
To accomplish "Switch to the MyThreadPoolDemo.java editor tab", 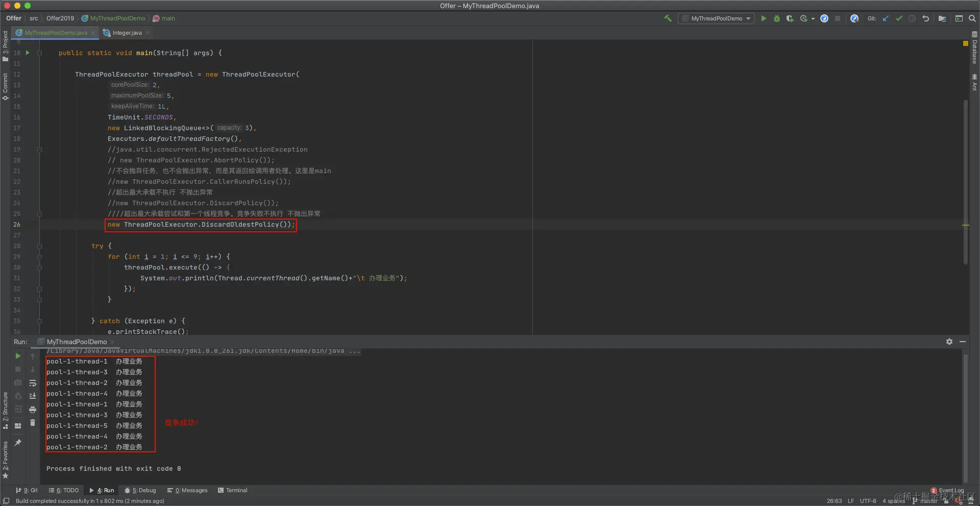I will click(x=56, y=33).
